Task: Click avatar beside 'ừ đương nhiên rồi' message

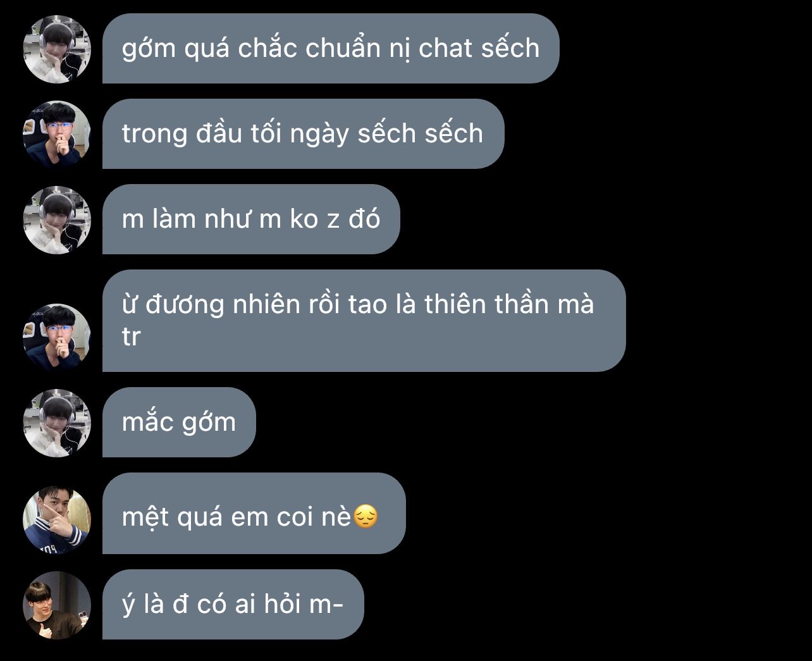Action: (x=57, y=338)
